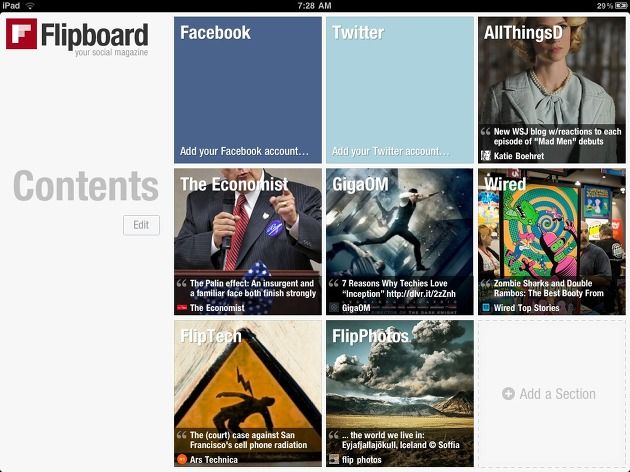
Task: Tap Katie Boehret's avatar icon
Action: point(486,155)
